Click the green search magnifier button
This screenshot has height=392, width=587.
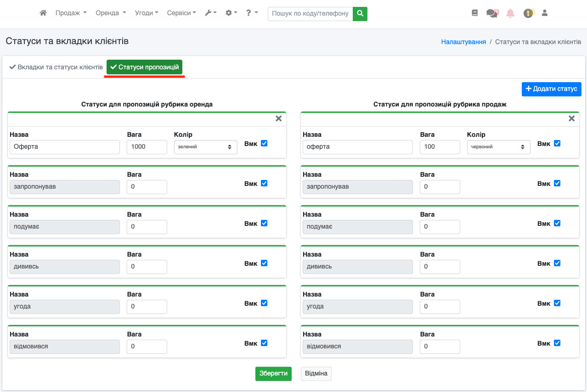coord(360,14)
